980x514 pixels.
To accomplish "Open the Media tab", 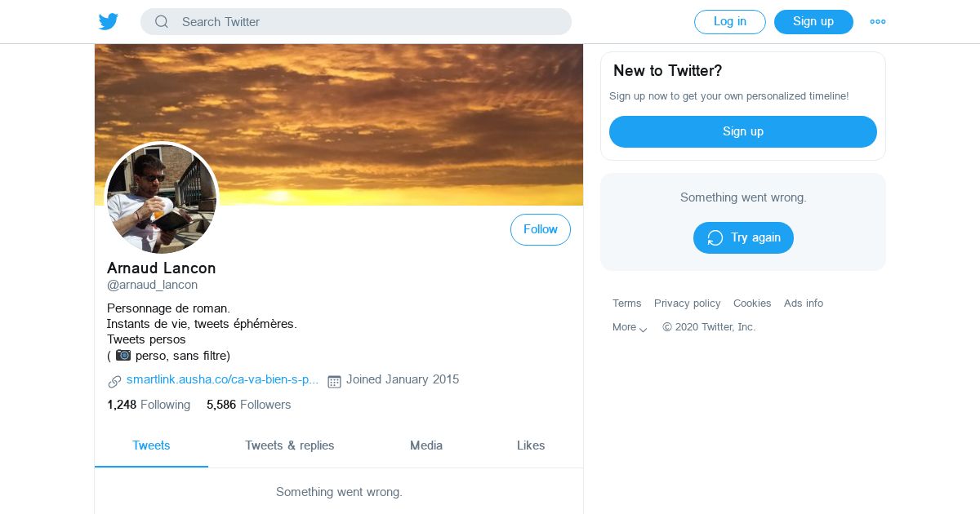I will pyautogui.click(x=426, y=445).
